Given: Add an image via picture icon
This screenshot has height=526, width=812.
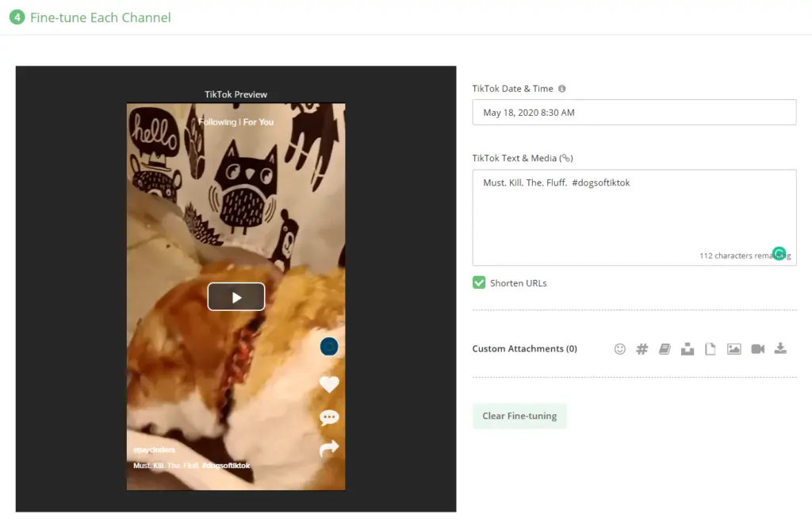Looking at the screenshot, I should [x=733, y=349].
